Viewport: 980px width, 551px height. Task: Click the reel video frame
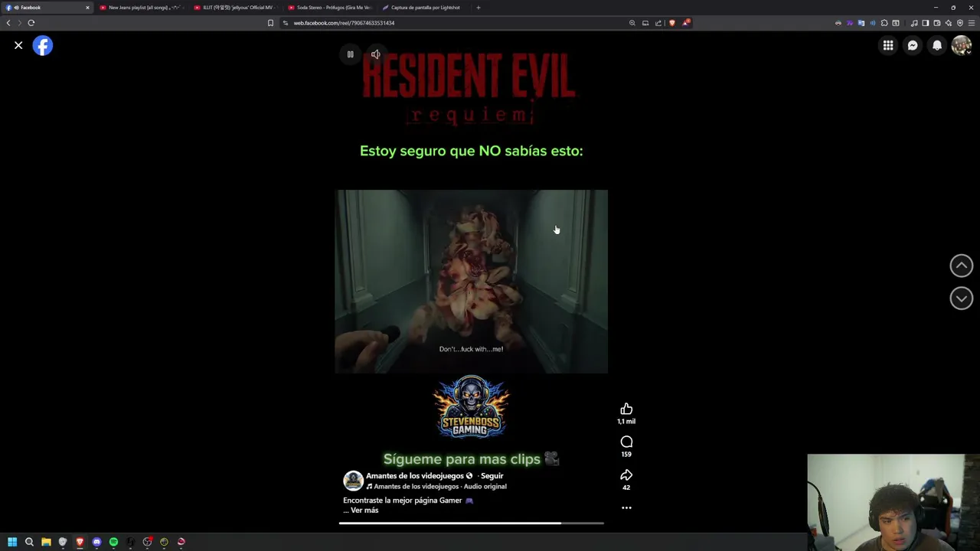(x=472, y=282)
